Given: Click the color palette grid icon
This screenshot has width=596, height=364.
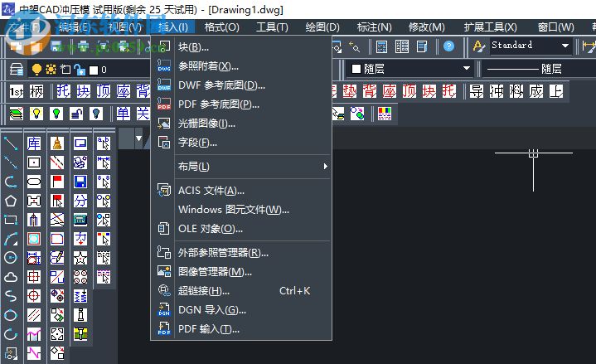Looking at the screenshot, I should [x=385, y=114].
